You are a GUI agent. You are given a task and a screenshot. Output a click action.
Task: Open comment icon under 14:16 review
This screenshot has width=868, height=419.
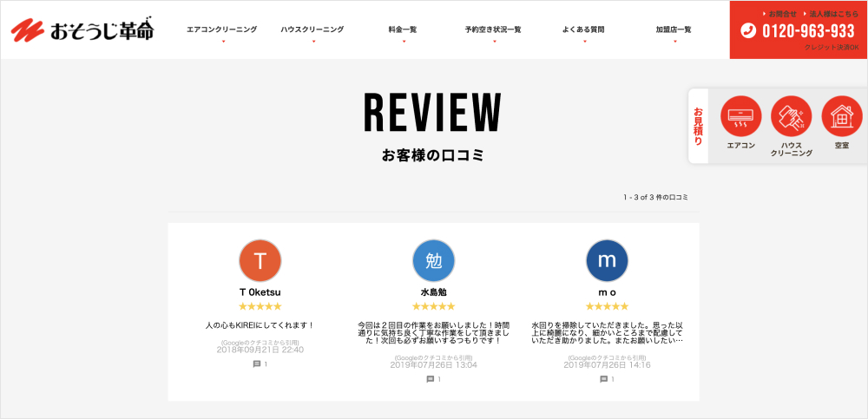(x=604, y=379)
